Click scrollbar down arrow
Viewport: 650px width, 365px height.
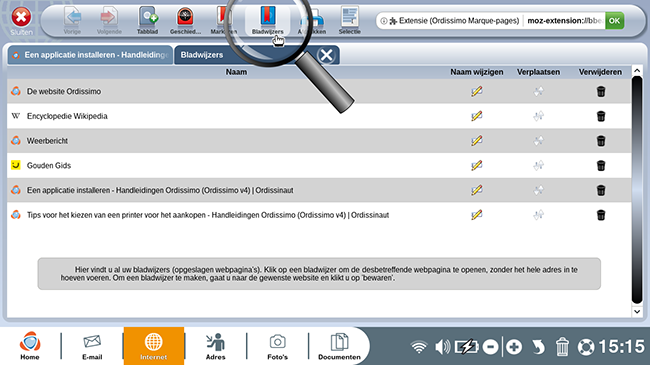click(x=637, y=311)
